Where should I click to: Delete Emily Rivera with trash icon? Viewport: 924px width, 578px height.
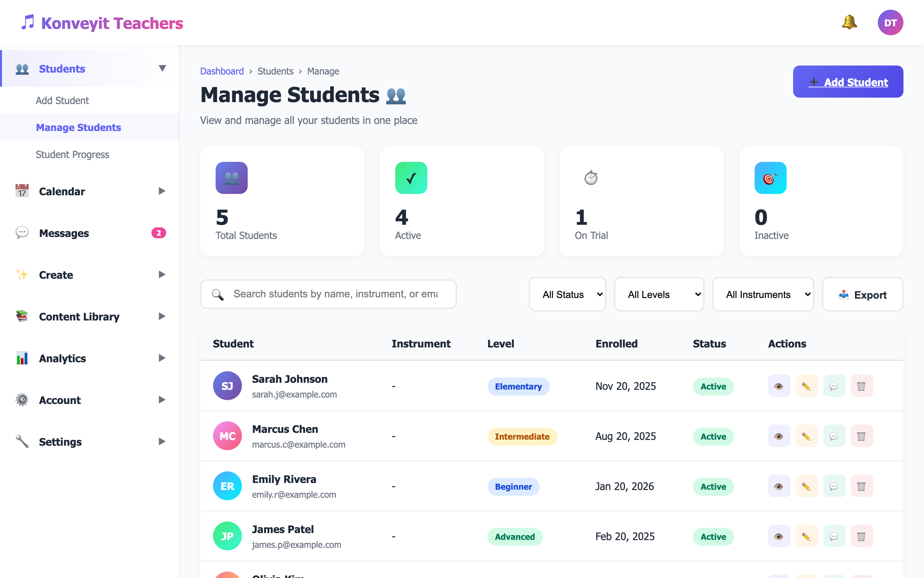pos(861,486)
